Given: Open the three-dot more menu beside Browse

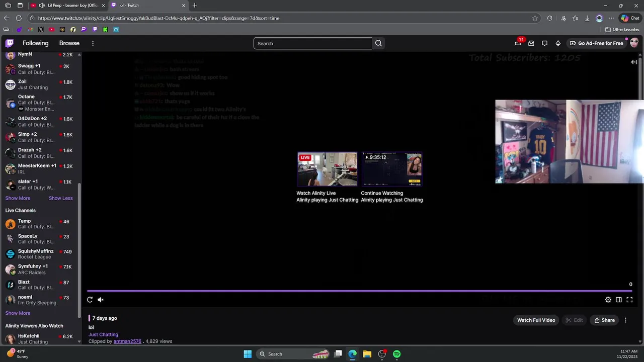Looking at the screenshot, I should pyautogui.click(x=93, y=43).
